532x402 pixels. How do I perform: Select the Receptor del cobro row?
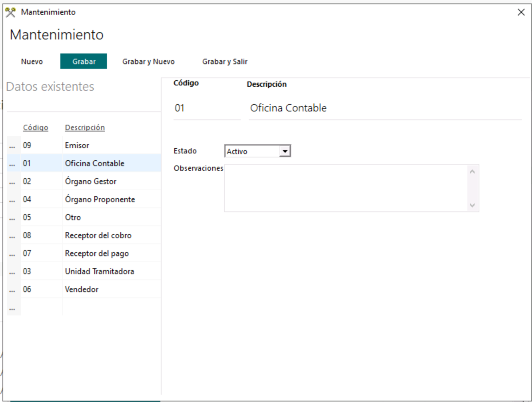coord(98,235)
